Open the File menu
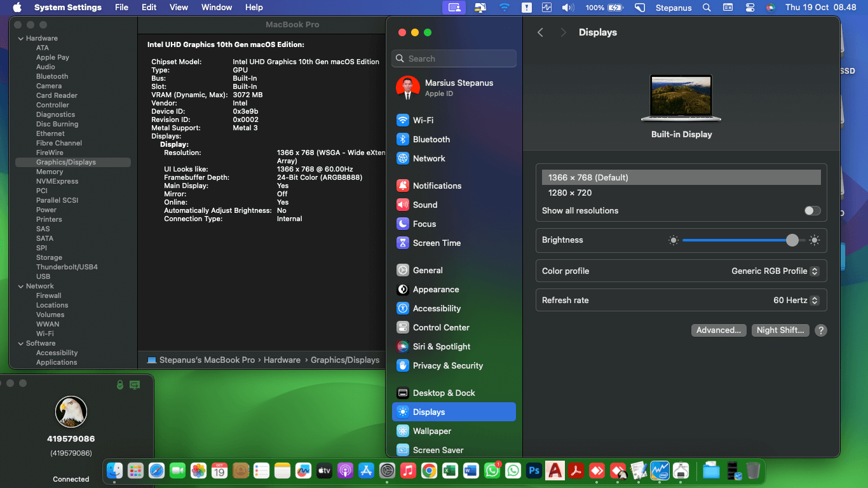 (x=121, y=8)
